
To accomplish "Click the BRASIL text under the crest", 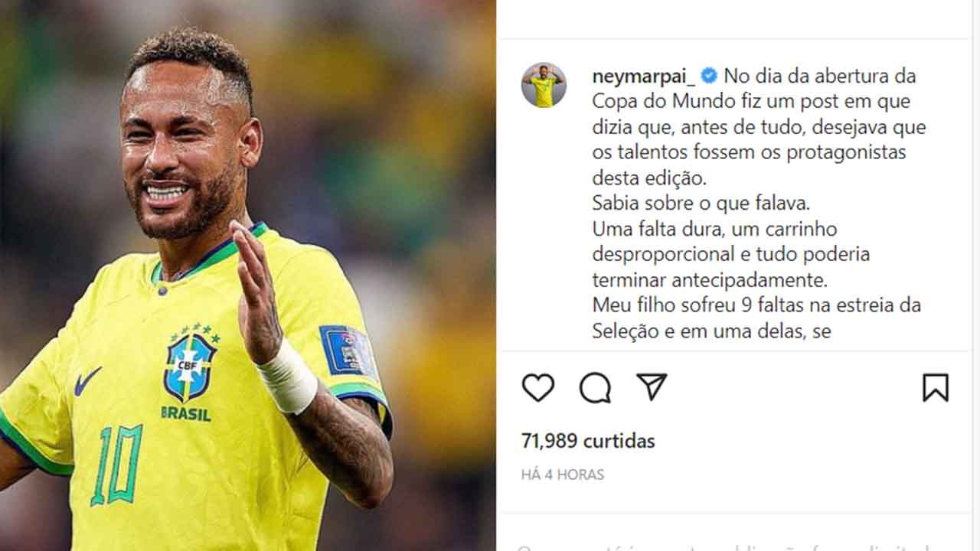I will [x=186, y=414].
